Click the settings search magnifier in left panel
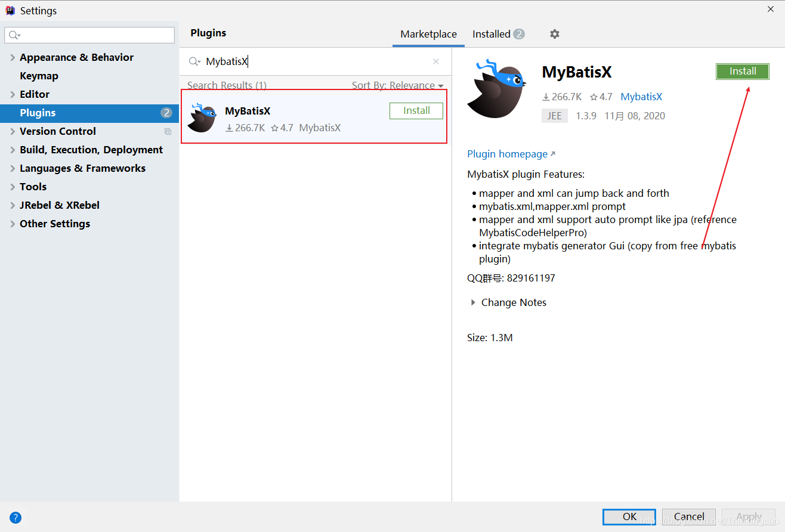 coord(14,35)
